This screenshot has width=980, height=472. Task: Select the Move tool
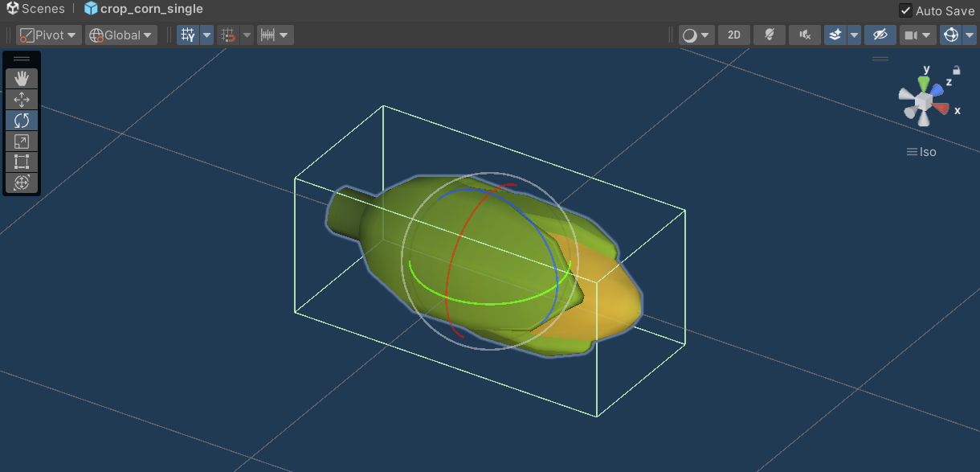click(x=22, y=100)
